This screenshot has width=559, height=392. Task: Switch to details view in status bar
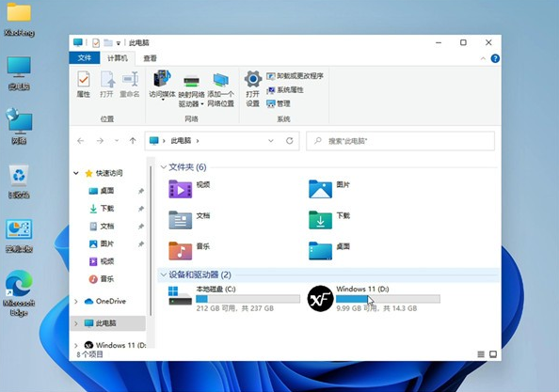tap(481, 354)
